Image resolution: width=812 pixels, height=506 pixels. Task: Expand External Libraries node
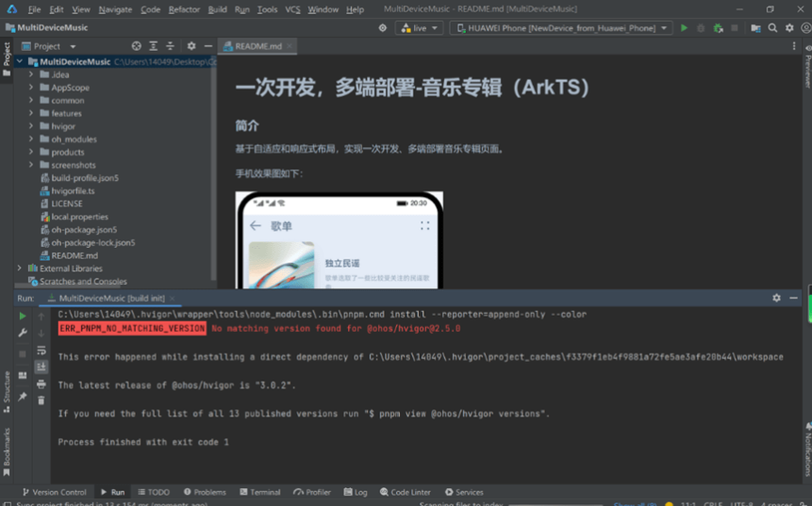(x=20, y=269)
